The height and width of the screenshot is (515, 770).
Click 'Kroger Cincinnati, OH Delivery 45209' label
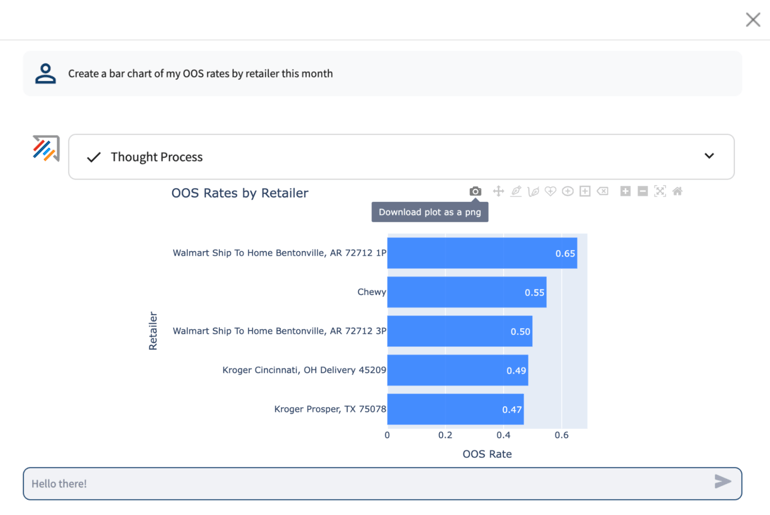point(304,370)
